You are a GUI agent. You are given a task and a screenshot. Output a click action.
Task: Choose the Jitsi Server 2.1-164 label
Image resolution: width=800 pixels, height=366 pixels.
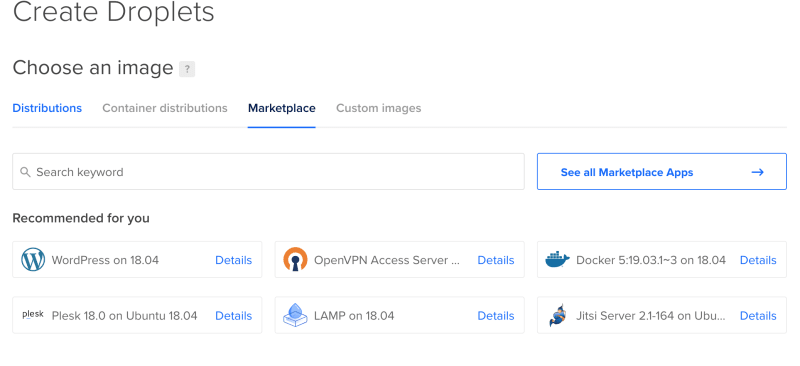click(x=651, y=315)
